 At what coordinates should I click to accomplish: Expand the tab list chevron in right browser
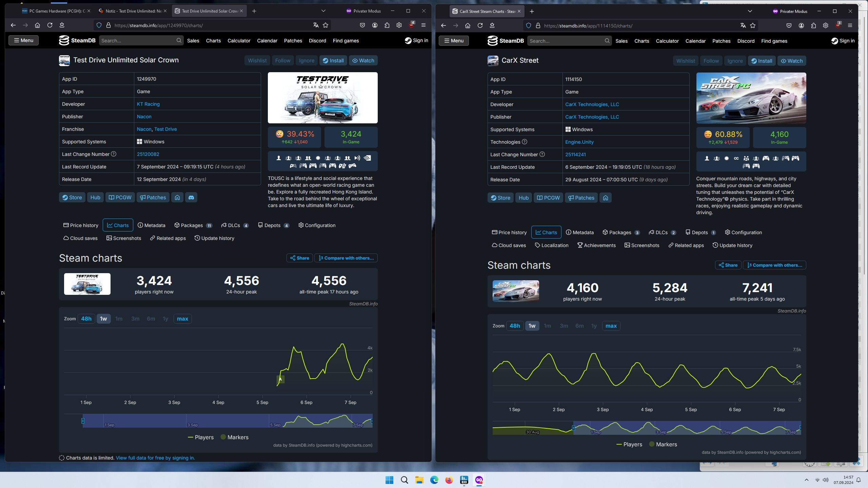pos(750,11)
